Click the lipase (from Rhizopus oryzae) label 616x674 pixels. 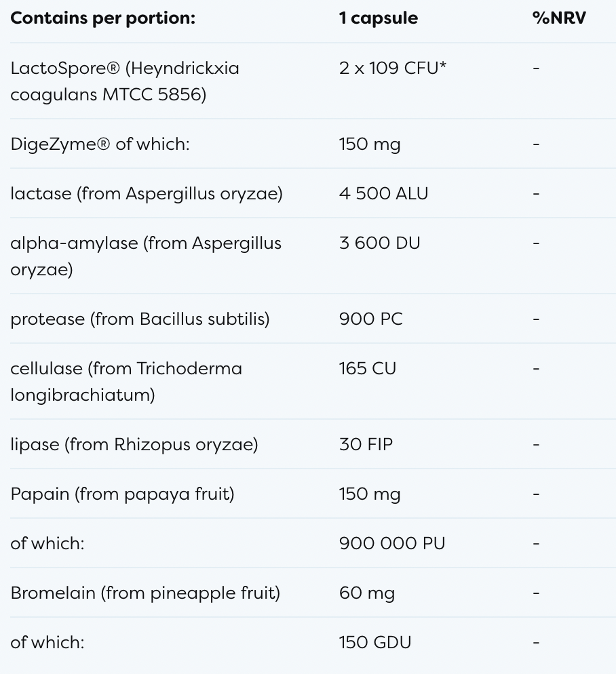(134, 444)
